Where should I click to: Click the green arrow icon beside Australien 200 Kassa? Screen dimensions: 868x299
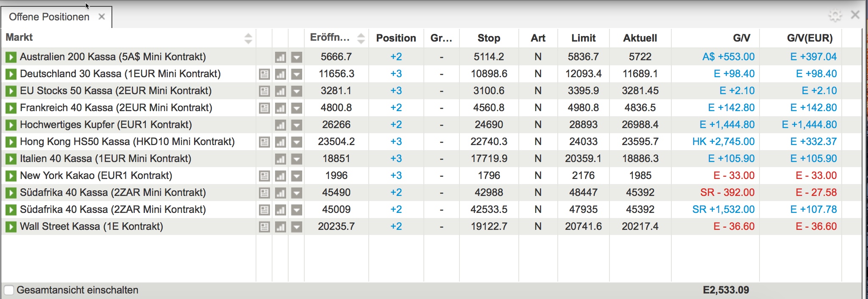click(11, 57)
